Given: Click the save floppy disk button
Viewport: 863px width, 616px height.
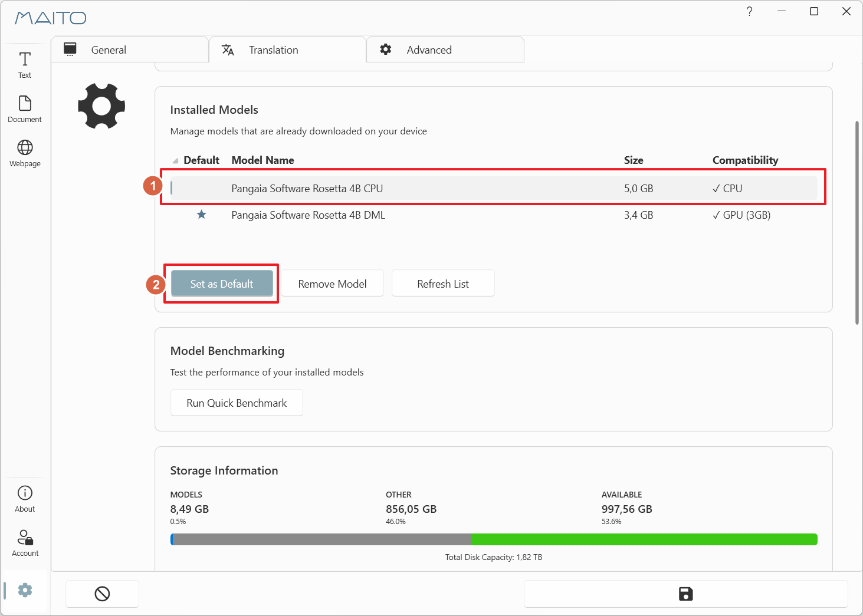Looking at the screenshot, I should pos(685,594).
